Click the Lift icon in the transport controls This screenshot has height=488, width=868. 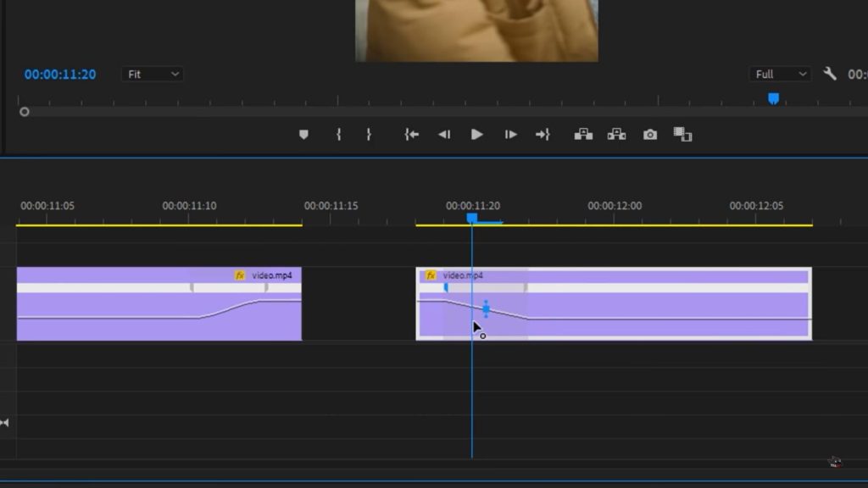(584, 134)
